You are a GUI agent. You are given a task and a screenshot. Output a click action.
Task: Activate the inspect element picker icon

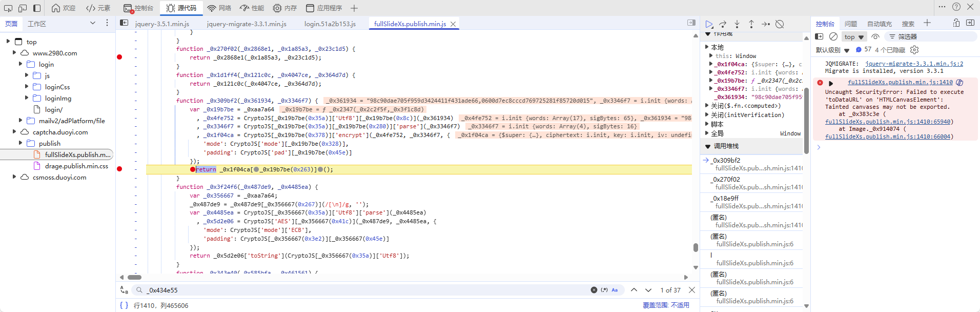point(8,8)
